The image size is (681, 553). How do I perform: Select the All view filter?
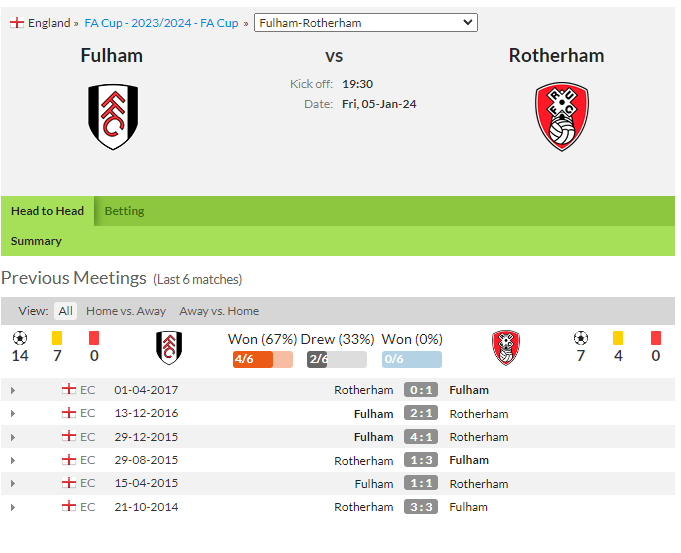tap(66, 311)
